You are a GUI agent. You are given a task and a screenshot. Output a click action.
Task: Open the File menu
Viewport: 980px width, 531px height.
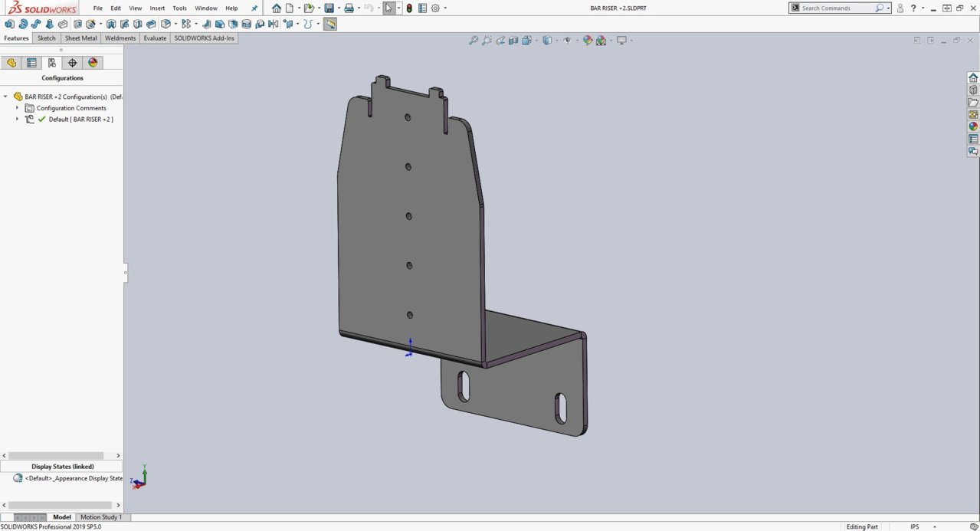click(x=98, y=8)
